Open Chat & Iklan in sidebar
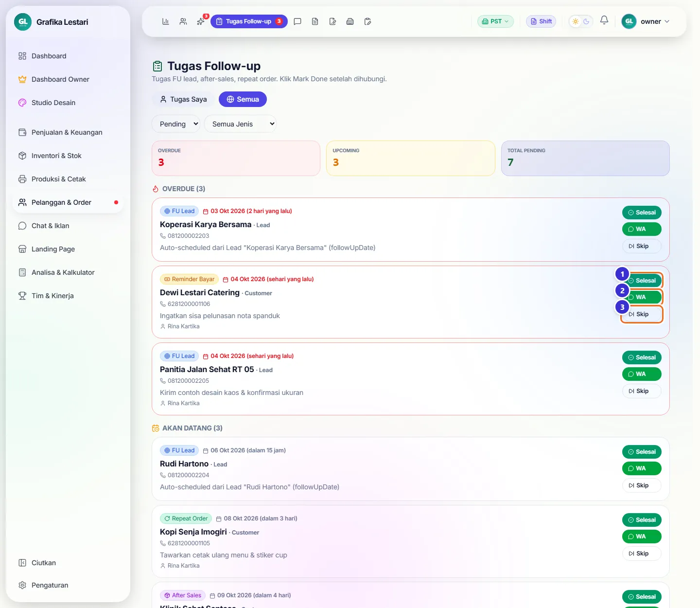 pos(68,226)
